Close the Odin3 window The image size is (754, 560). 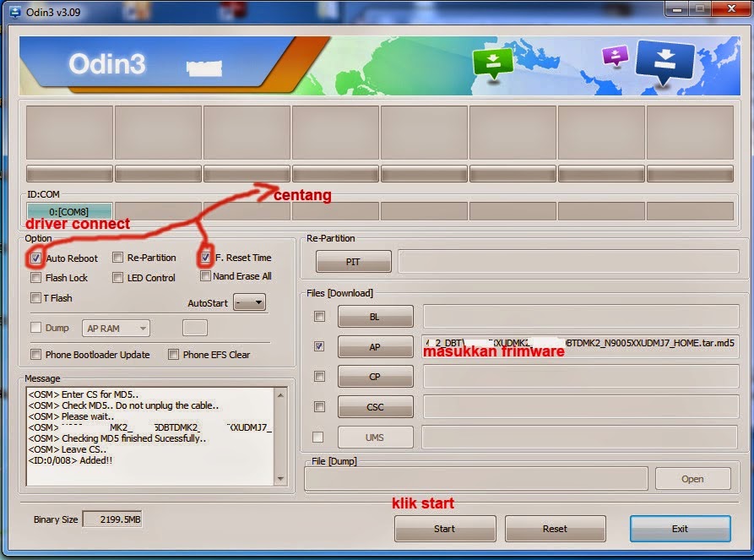tap(731, 8)
